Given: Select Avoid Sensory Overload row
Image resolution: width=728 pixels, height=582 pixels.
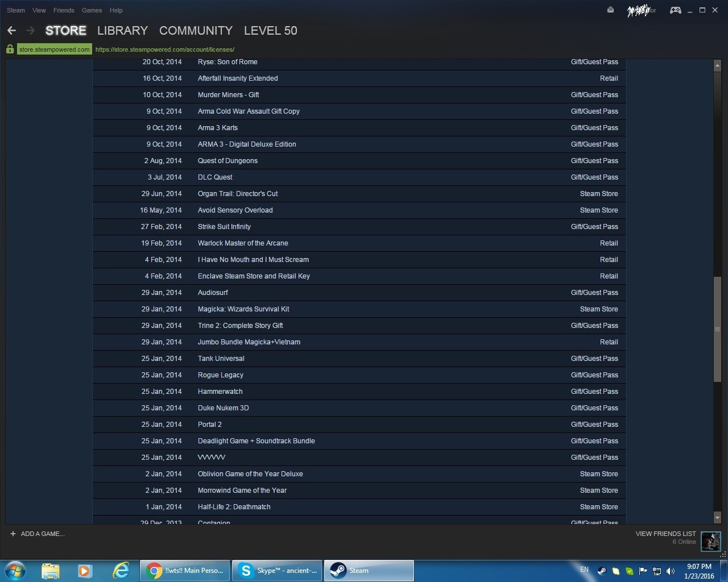Looking at the screenshot, I should tap(359, 210).
